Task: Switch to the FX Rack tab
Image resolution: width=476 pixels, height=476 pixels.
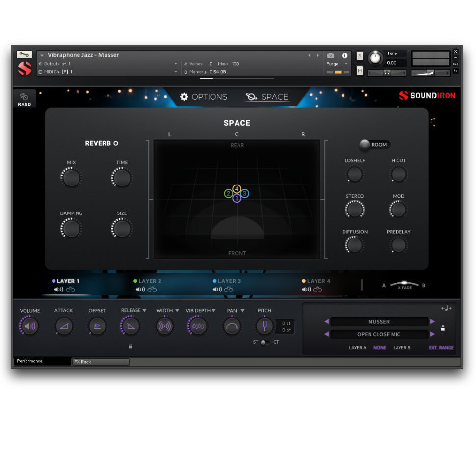Action: (100, 362)
